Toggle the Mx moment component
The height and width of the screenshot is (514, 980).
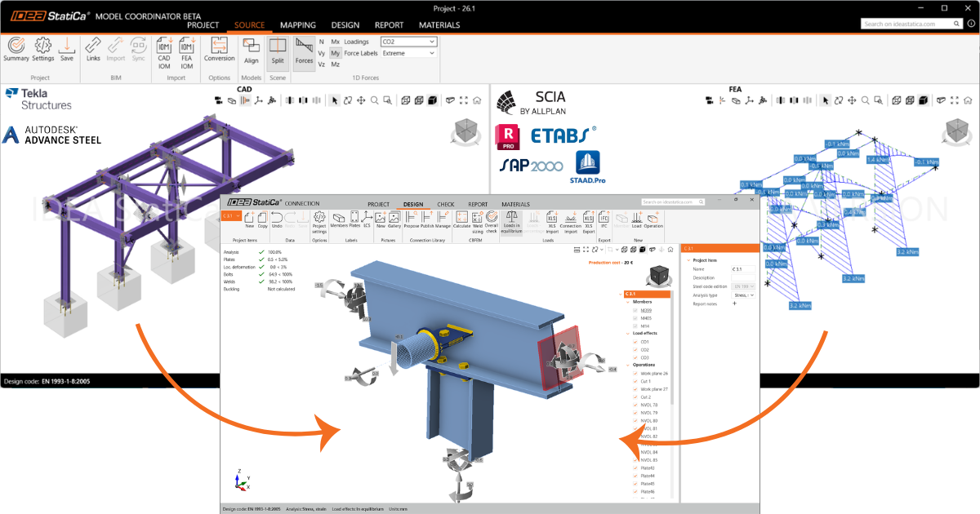tap(335, 42)
